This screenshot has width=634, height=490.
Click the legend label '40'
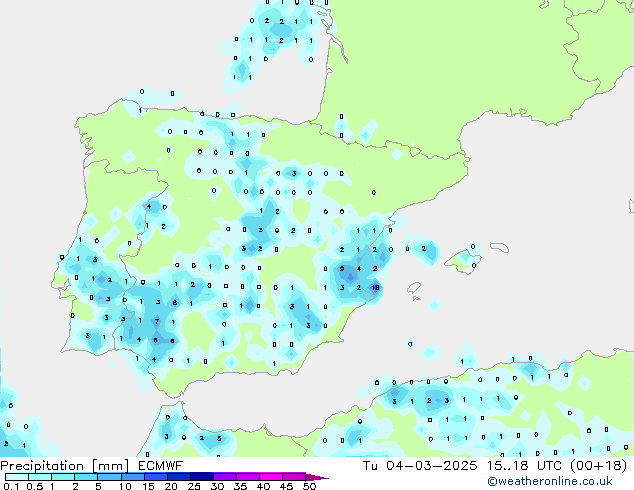[264, 486]
